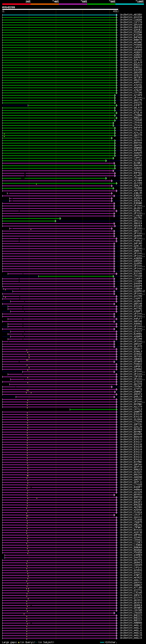Click the UniRef100_B2ZWE1 label
The height and width of the screenshot is (644, 146).
coord(131,163)
